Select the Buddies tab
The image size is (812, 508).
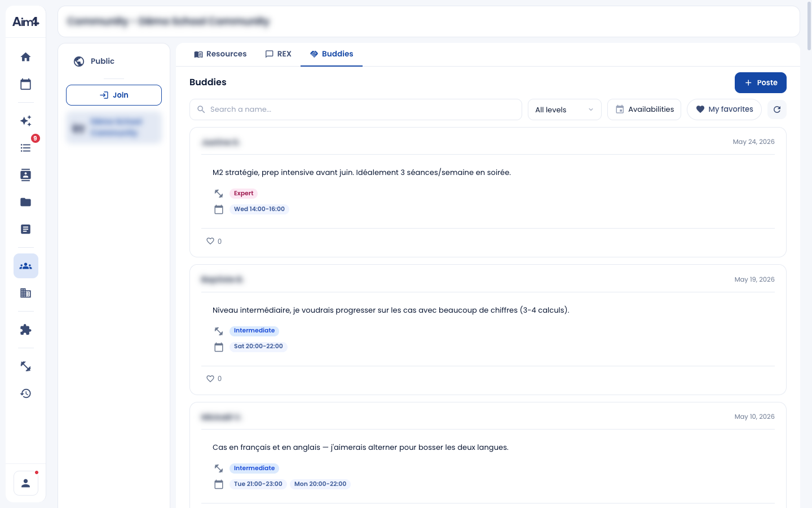coord(332,54)
